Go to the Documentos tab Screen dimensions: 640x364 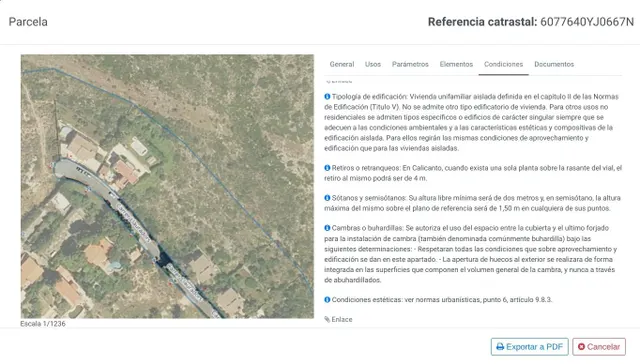click(554, 64)
